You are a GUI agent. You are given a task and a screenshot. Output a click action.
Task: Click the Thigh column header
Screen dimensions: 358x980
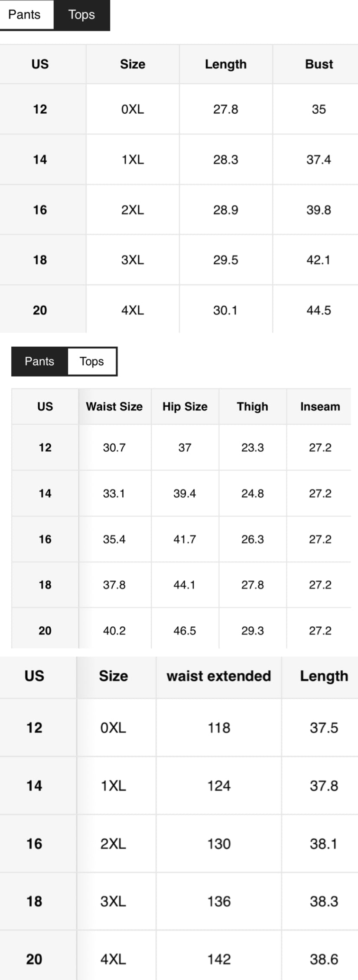point(253,407)
